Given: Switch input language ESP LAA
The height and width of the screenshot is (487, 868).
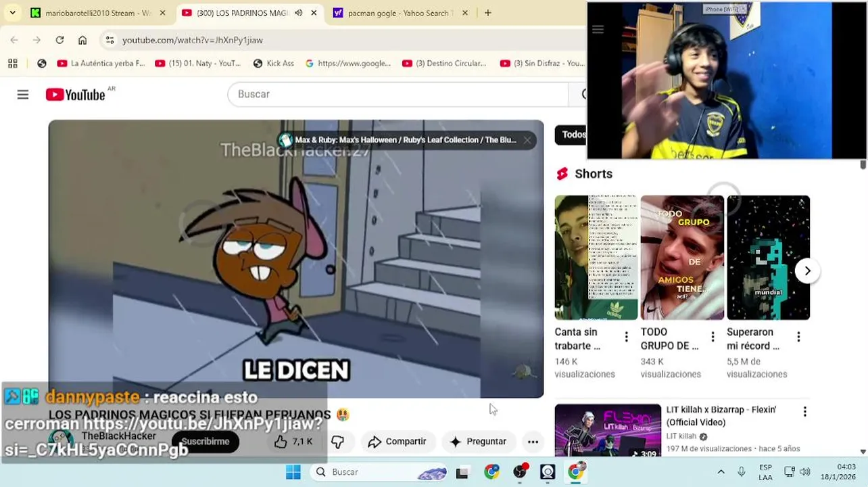Looking at the screenshot, I should [765, 472].
